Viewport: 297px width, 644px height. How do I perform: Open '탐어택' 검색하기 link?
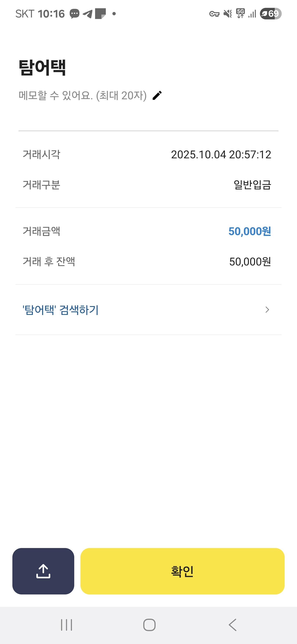pyautogui.click(x=61, y=310)
